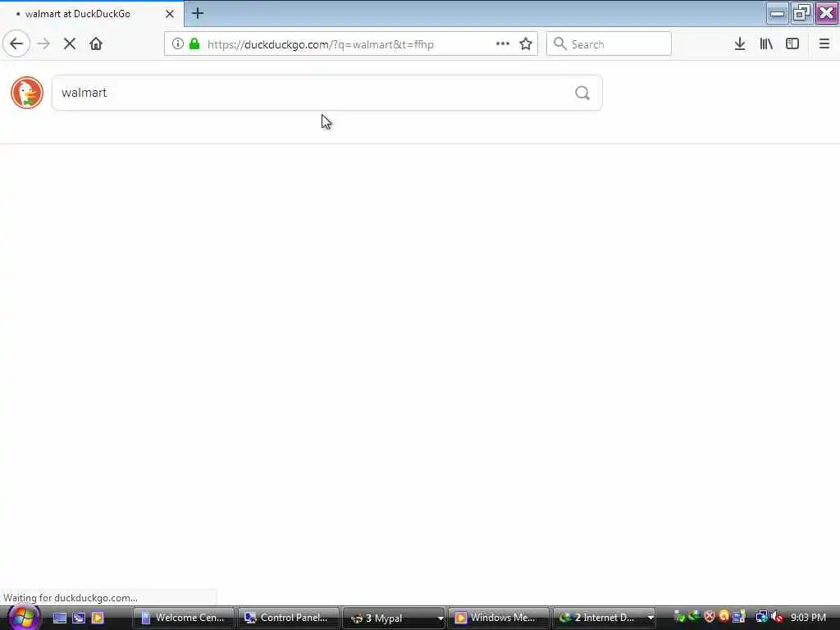The height and width of the screenshot is (630, 840).
Task: Toggle the browser sidebar
Action: (x=792, y=44)
